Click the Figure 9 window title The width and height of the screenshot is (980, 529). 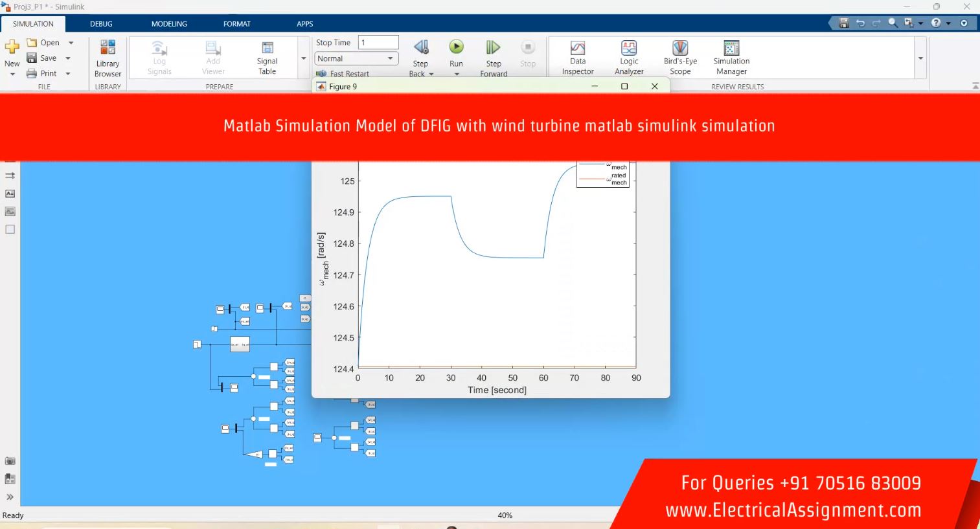[x=343, y=86]
